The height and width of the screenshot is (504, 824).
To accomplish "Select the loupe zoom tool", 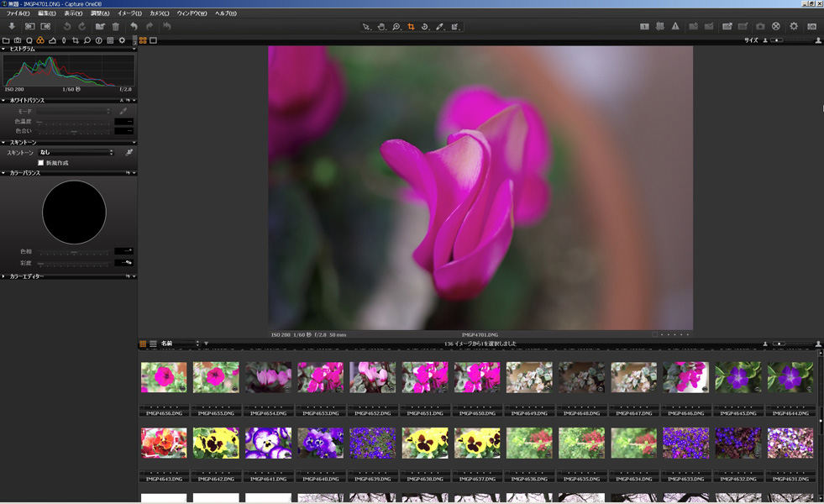I will point(396,27).
